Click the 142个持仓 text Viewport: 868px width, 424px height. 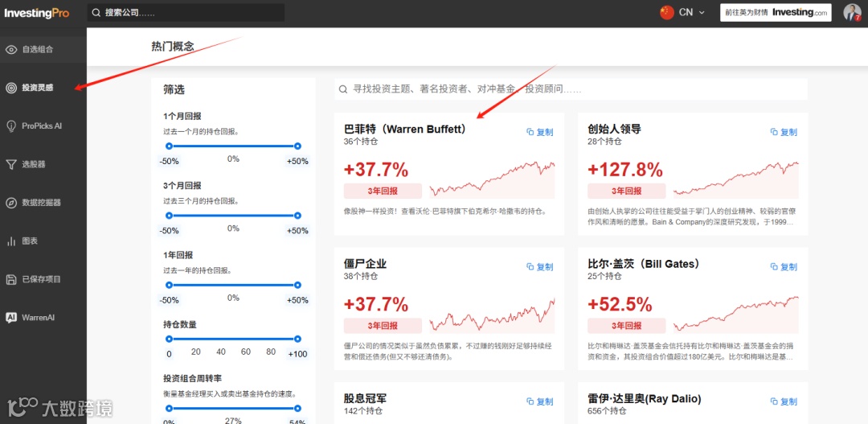[x=363, y=411]
